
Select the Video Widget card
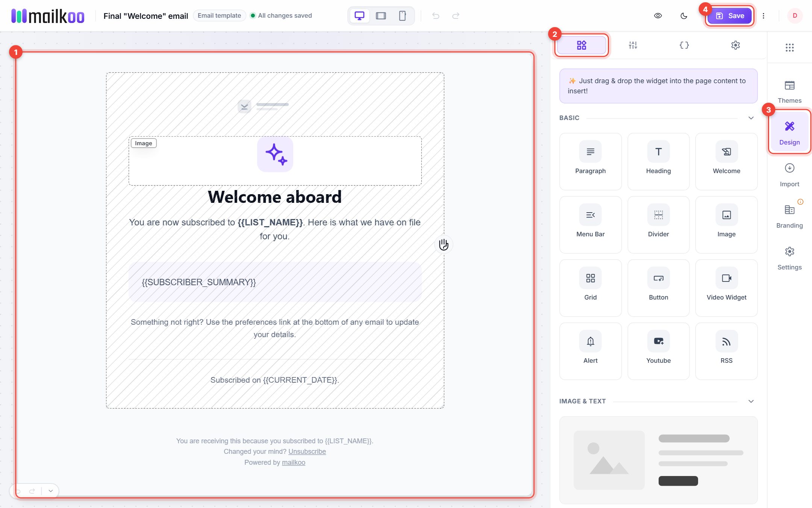726,288
